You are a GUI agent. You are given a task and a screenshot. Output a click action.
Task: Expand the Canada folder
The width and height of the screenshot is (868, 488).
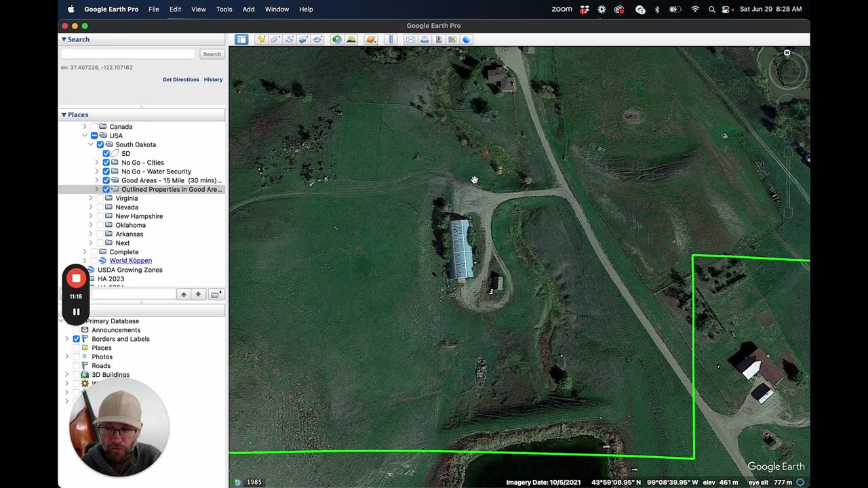85,127
